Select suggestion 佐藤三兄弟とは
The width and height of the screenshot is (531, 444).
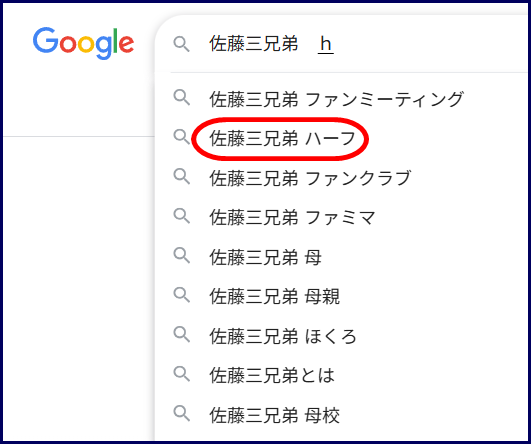[272, 376]
